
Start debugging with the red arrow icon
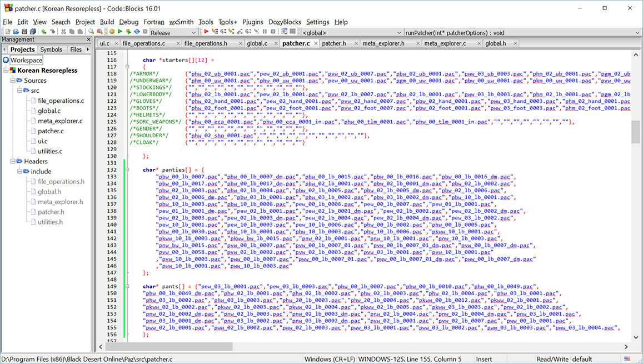click(206, 33)
